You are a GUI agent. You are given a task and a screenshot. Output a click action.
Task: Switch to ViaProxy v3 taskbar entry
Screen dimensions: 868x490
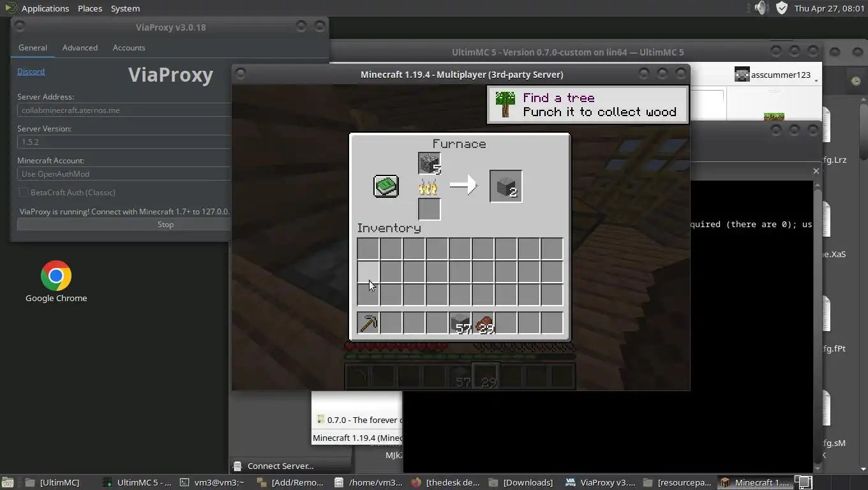point(601,482)
